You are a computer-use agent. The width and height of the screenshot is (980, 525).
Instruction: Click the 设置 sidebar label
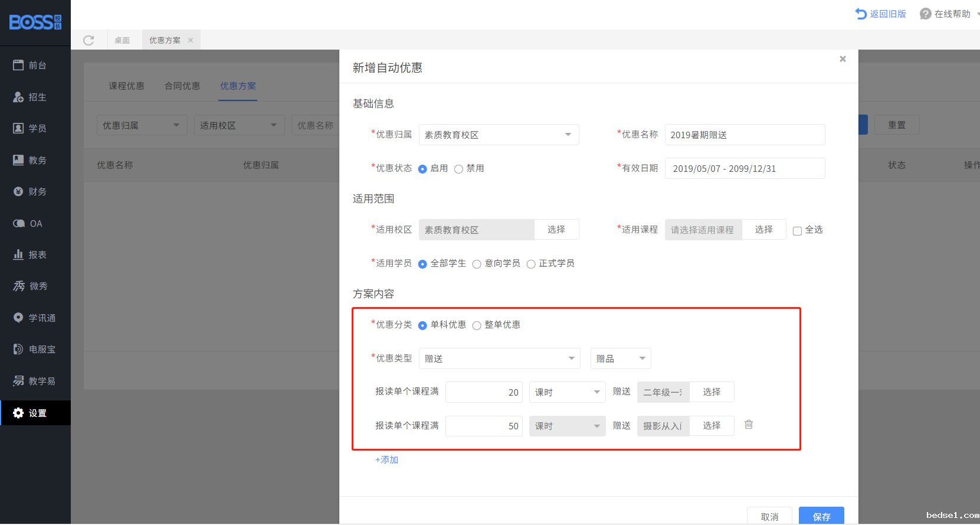pos(38,413)
